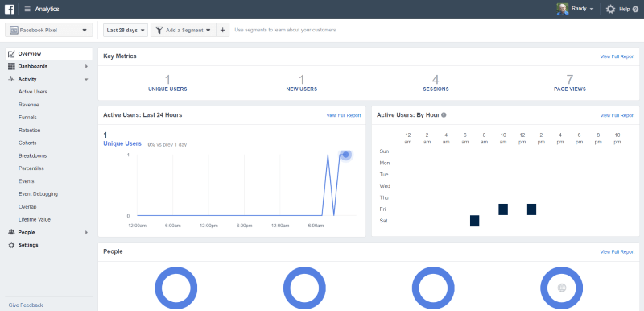View Full Report for Active Users By Hour
The height and width of the screenshot is (311, 644).
(x=617, y=115)
